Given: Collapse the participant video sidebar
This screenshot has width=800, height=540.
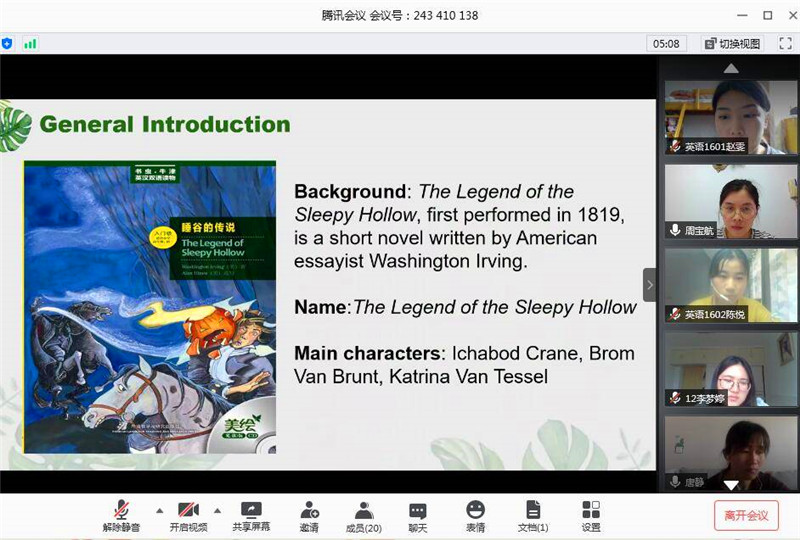Looking at the screenshot, I should 649,284.
